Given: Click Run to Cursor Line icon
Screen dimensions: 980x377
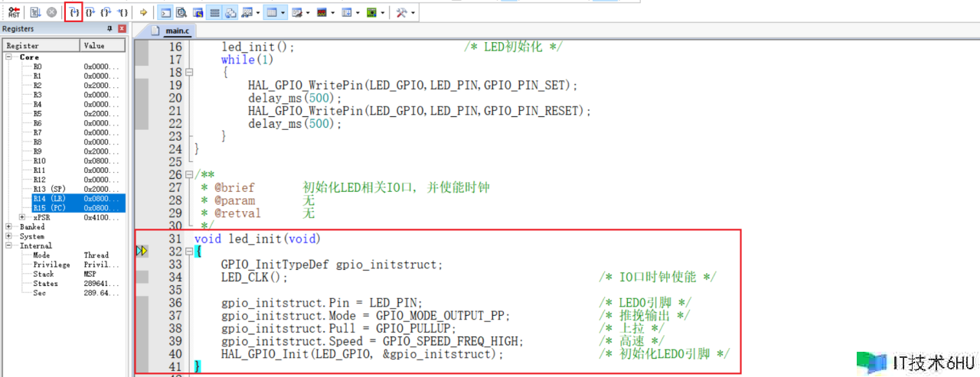Looking at the screenshot, I should tap(122, 12).
